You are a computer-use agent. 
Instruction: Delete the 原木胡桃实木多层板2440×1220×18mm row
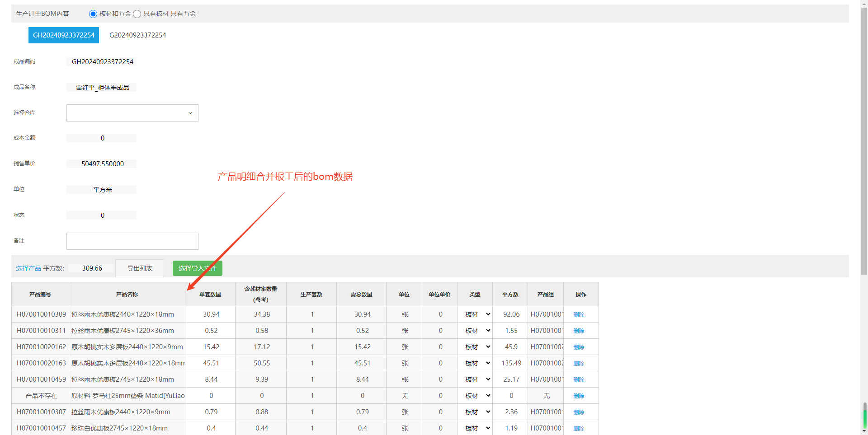tap(579, 363)
